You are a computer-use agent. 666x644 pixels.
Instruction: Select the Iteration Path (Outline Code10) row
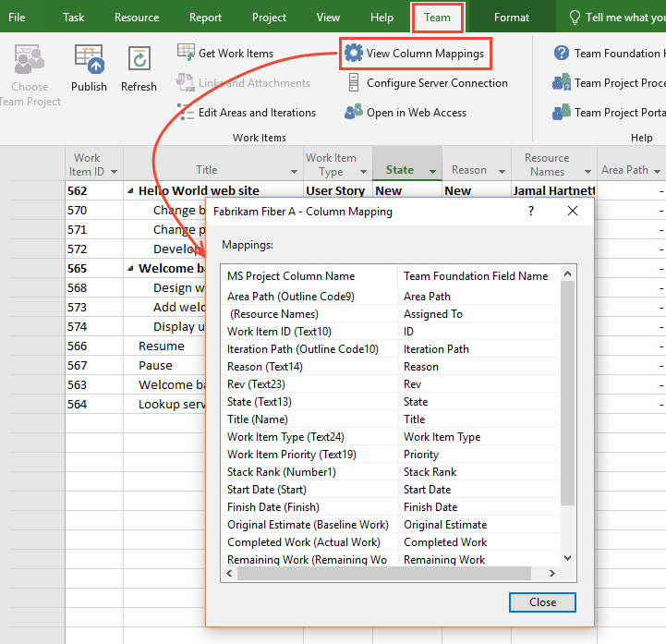(391, 348)
